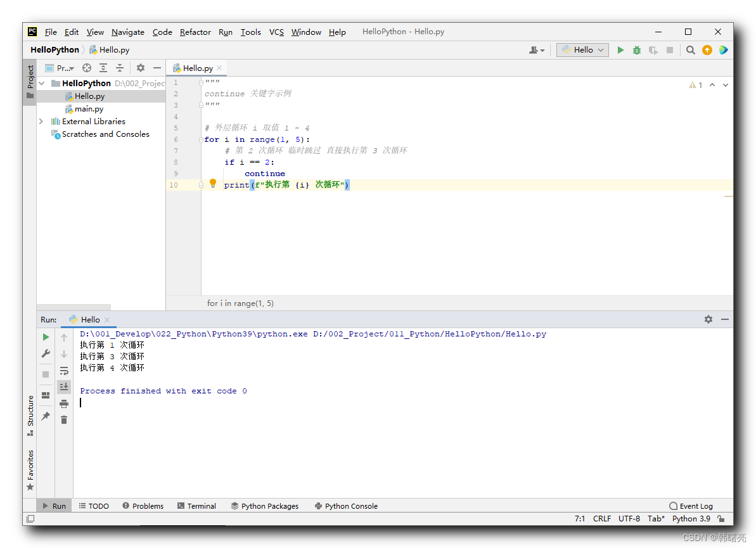The image size is (756, 548).
Task: Click the yellow lightbulb intention icon
Action: tap(213, 183)
